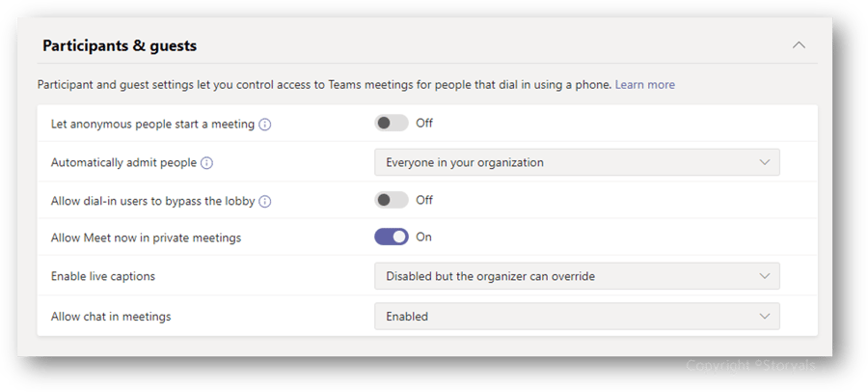
Task: Click the participant and guest settings description text
Action: [x=324, y=85]
